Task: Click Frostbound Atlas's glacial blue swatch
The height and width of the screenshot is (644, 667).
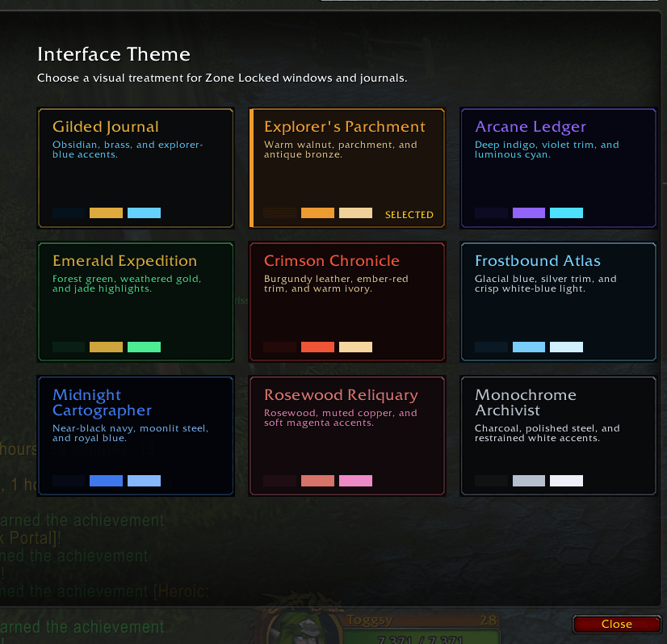Action: coord(529,347)
